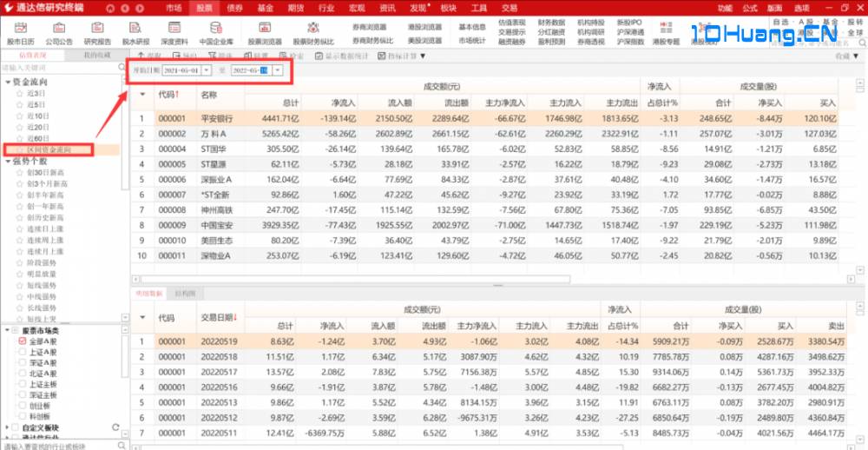Toggle 显示数据统计 checkbox
This screenshot has height=450, width=868.
pos(319,56)
